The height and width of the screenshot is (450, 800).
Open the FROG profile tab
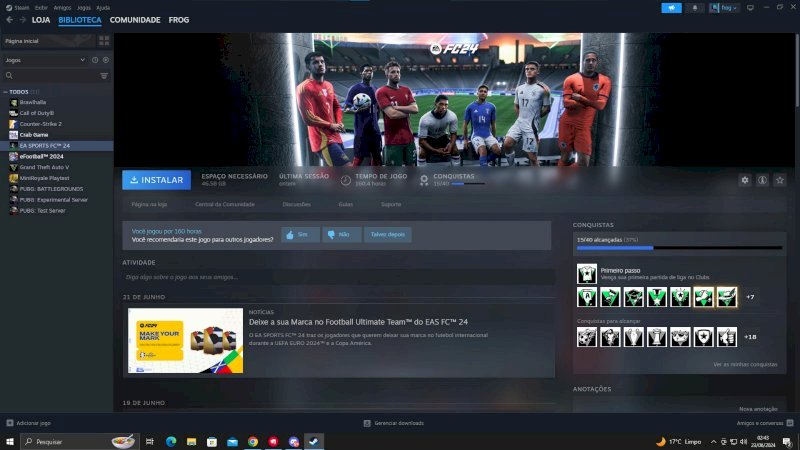point(179,20)
